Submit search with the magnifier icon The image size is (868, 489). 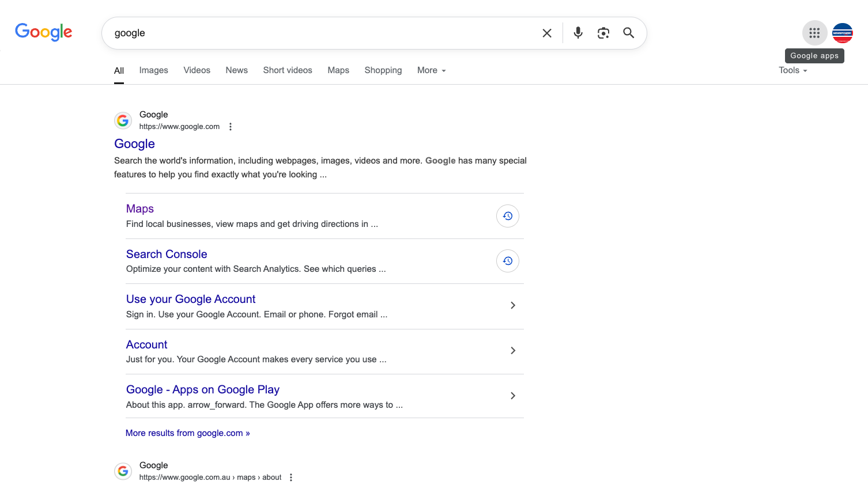629,33
